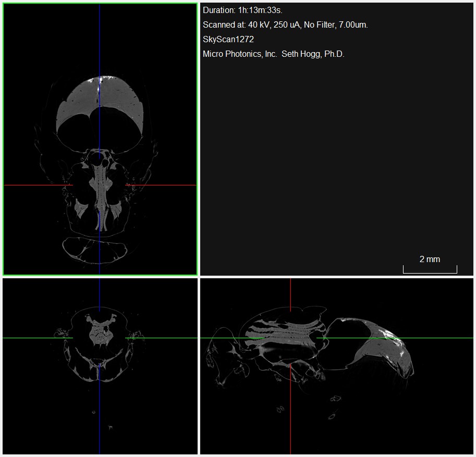Select the blue vertical crosshair line in the coronal view

pyautogui.click(x=99, y=42)
